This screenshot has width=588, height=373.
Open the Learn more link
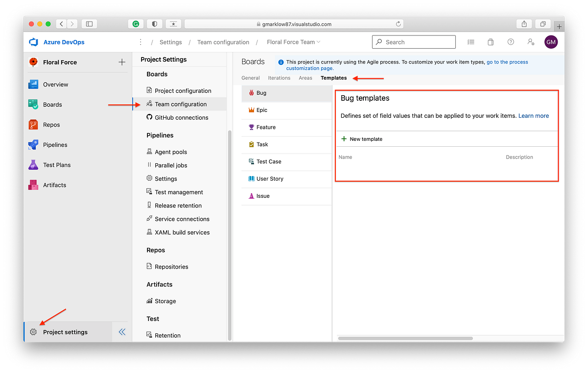[533, 115]
